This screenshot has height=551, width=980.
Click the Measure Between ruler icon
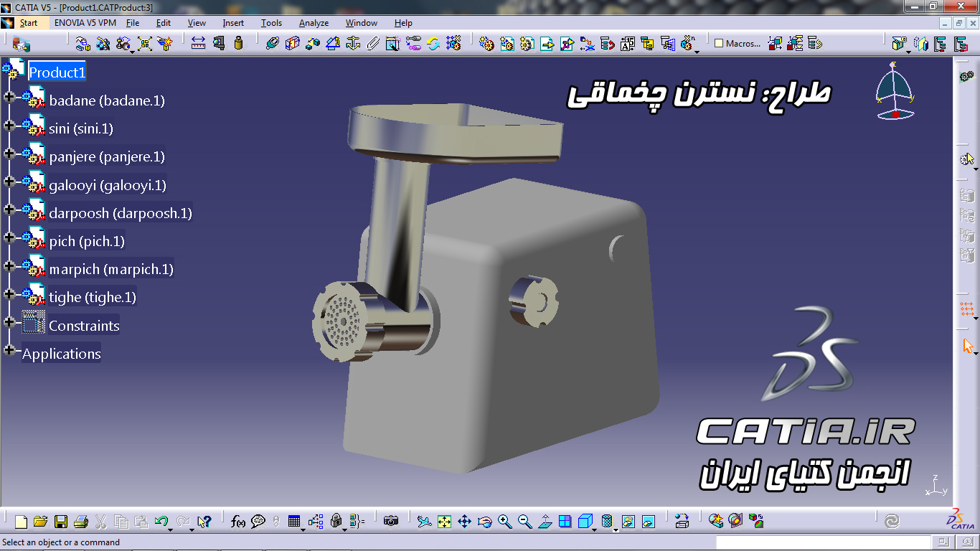point(199,43)
